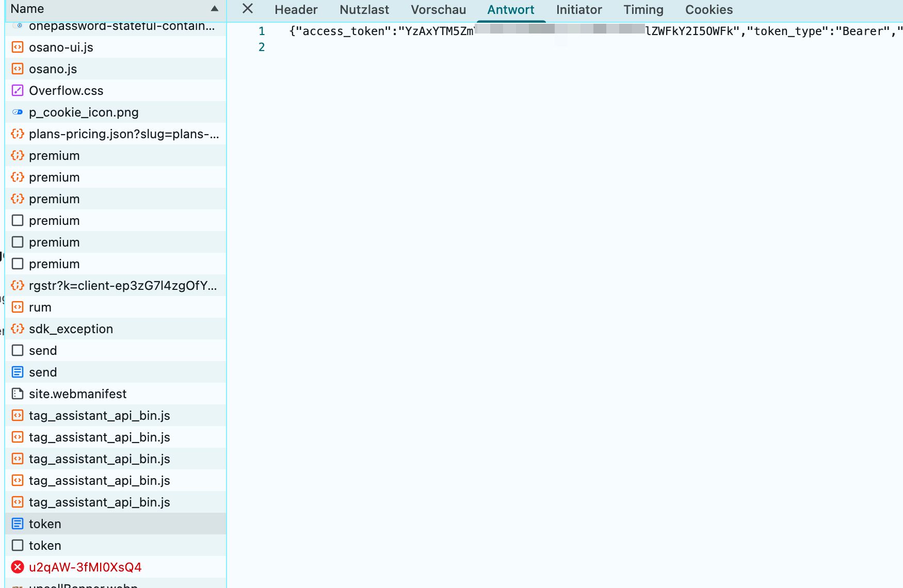
Task: Select the rum request
Action: click(116, 307)
